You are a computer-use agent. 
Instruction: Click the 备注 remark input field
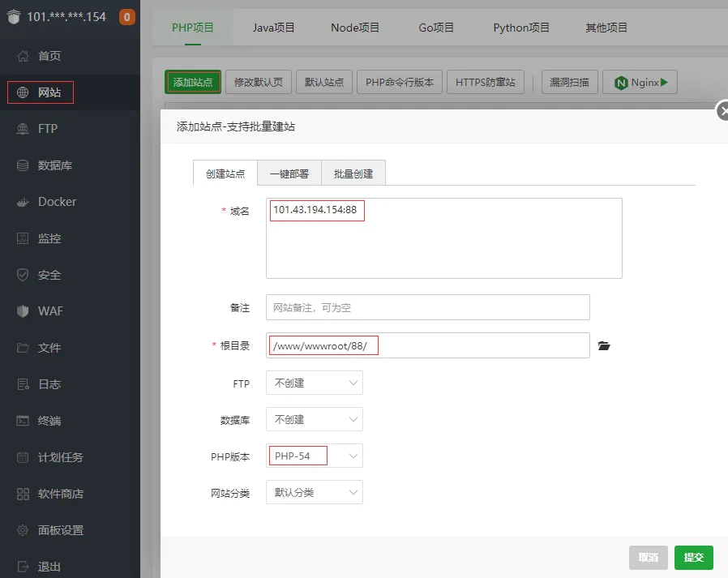pos(427,307)
